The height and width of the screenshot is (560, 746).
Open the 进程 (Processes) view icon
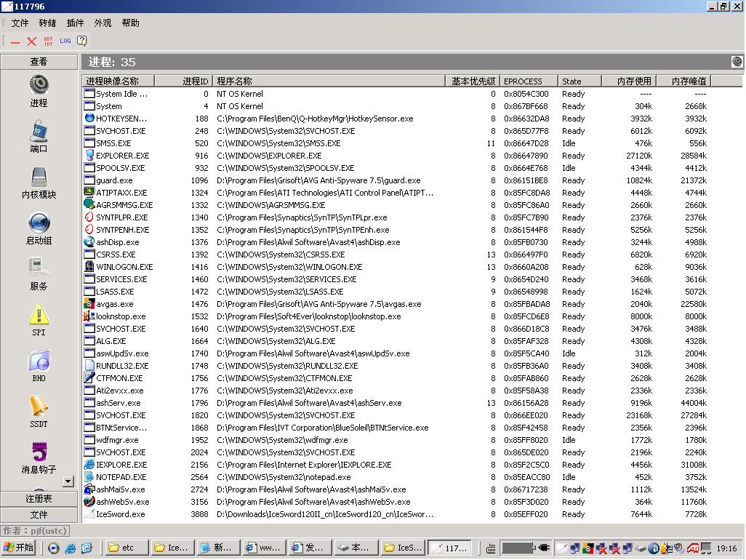click(x=39, y=84)
